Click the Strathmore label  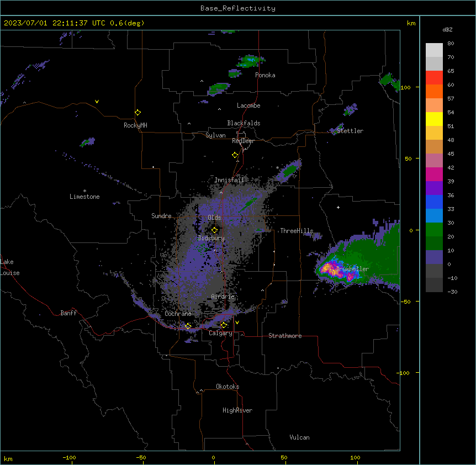point(285,336)
